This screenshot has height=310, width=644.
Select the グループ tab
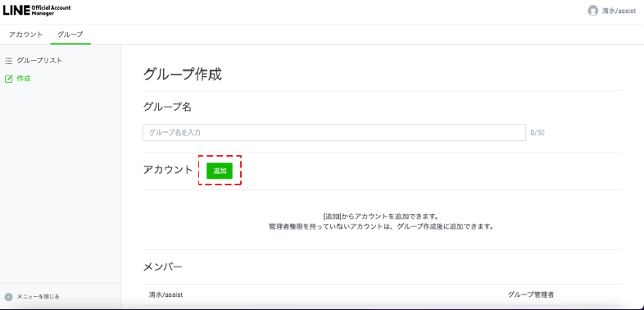[x=70, y=34]
